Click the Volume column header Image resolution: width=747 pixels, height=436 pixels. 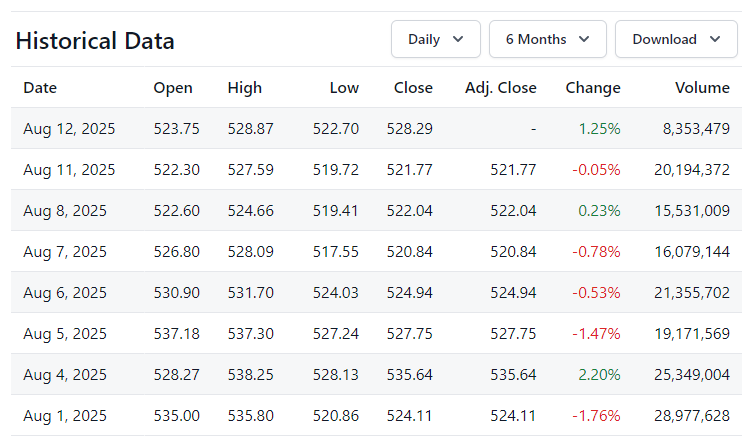pyautogui.click(x=702, y=88)
